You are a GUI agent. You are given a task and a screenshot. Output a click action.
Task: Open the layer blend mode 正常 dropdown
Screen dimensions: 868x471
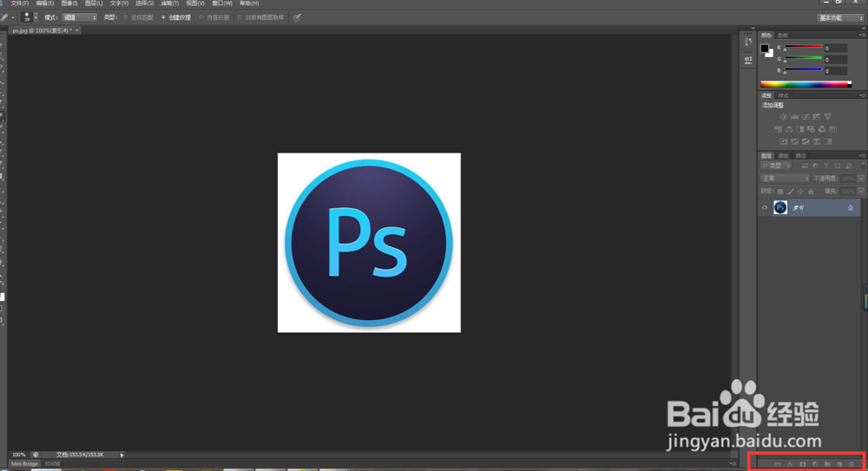click(x=785, y=179)
